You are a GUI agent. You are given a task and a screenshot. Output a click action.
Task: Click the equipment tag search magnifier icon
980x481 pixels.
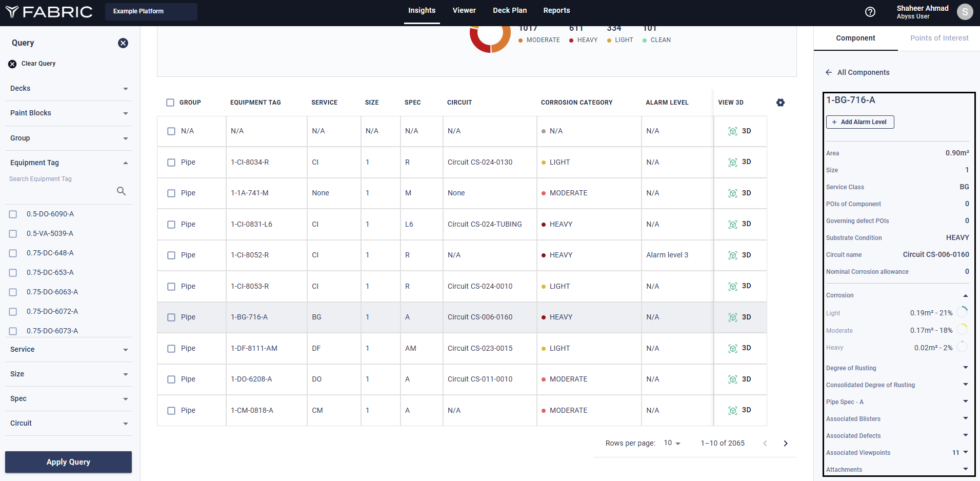(x=121, y=191)
